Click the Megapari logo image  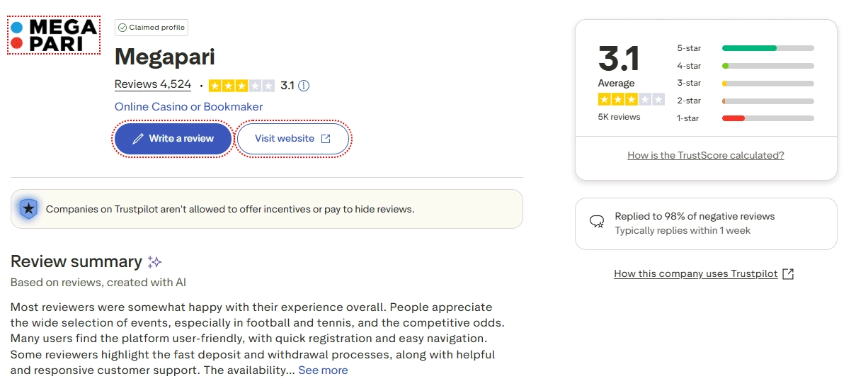pos(54,35)
